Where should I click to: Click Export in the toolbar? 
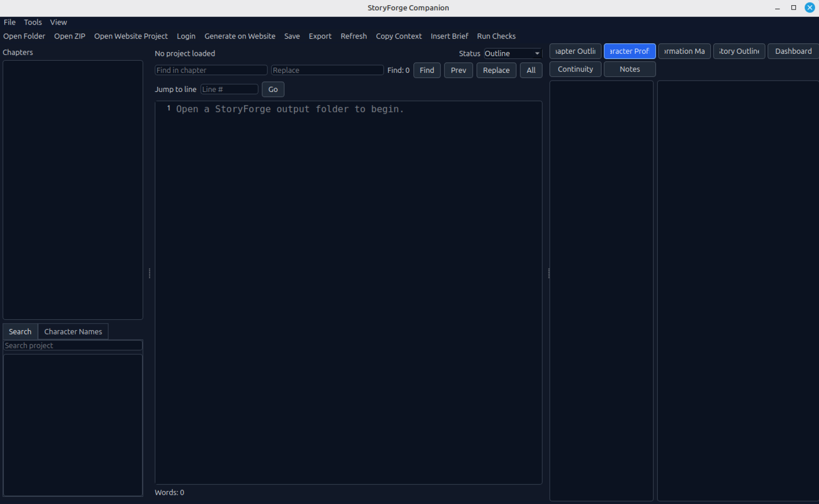pos(320,36)
